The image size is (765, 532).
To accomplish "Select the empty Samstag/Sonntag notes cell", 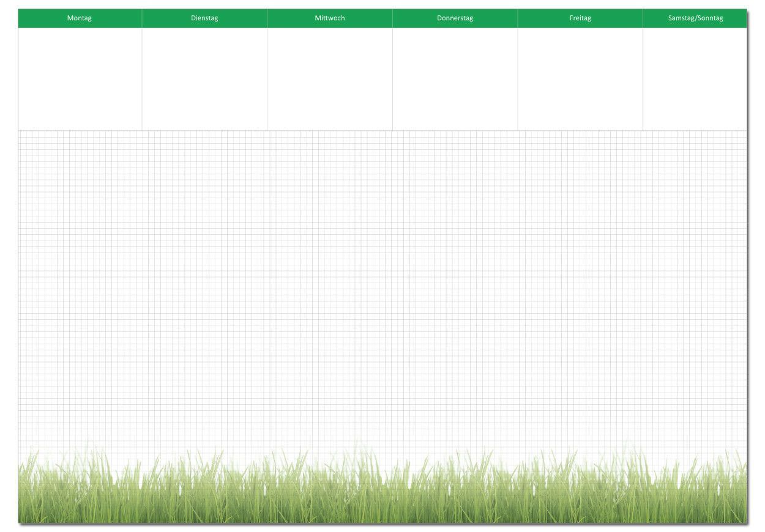I will [695, 79].
